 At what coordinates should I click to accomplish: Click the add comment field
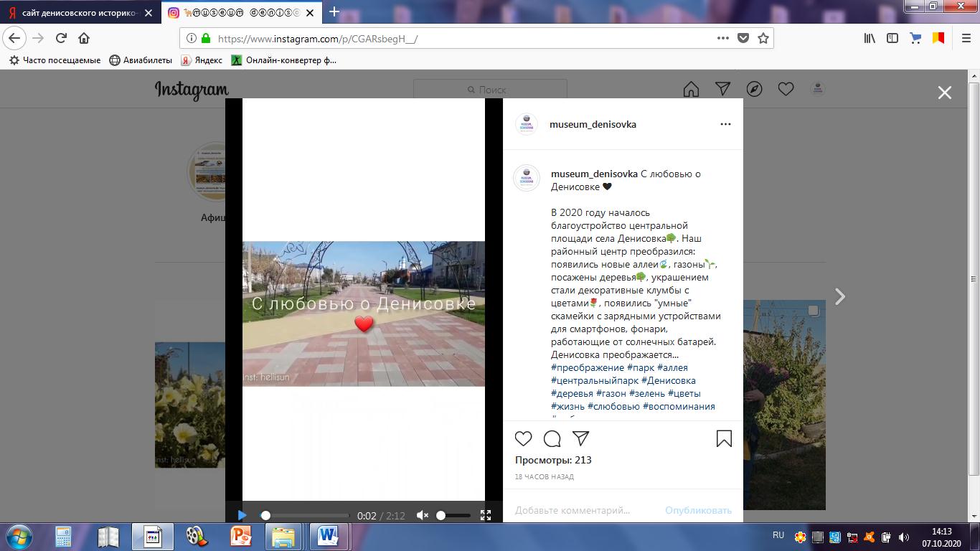point(573,510)
